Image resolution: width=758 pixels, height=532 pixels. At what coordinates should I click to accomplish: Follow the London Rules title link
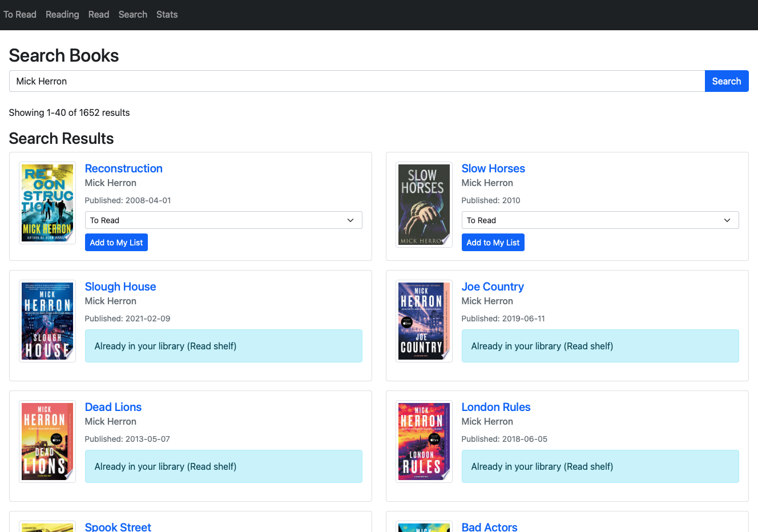pos(496,407)
